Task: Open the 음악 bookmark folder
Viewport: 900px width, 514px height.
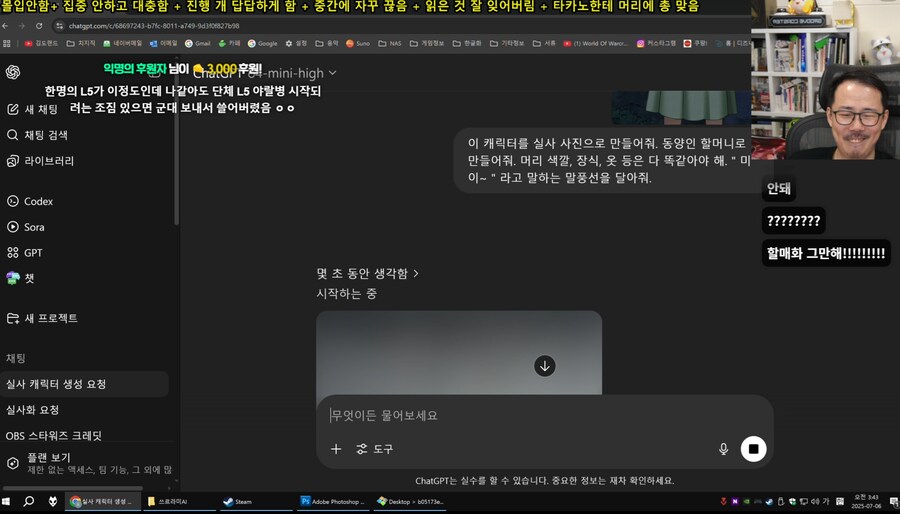Action: pos(327,43)
